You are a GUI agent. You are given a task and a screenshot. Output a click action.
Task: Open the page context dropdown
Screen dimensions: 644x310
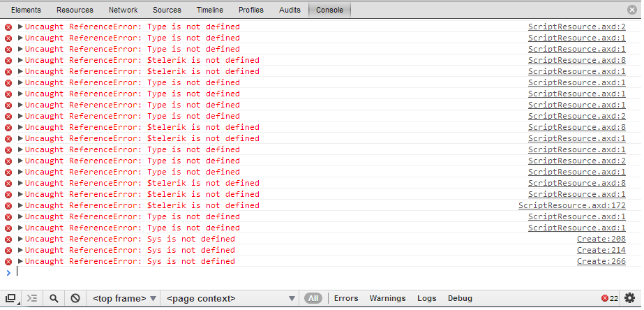[x=230, y=298]
